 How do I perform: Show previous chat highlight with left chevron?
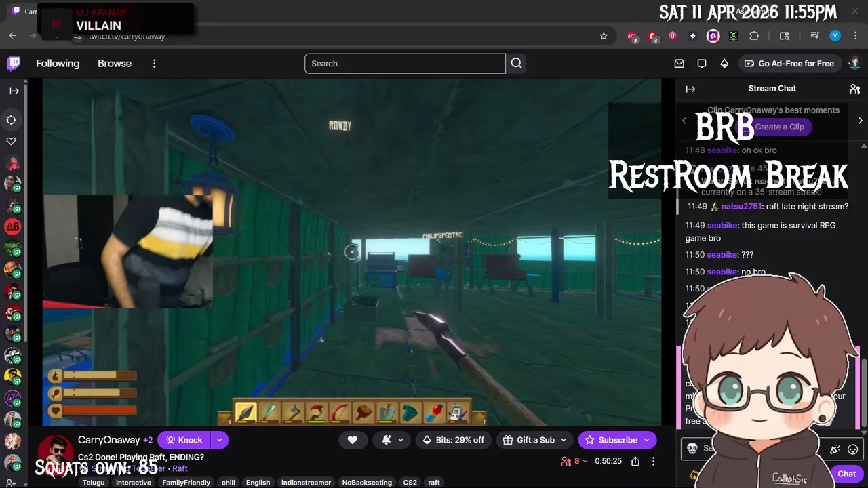[684, 121]
